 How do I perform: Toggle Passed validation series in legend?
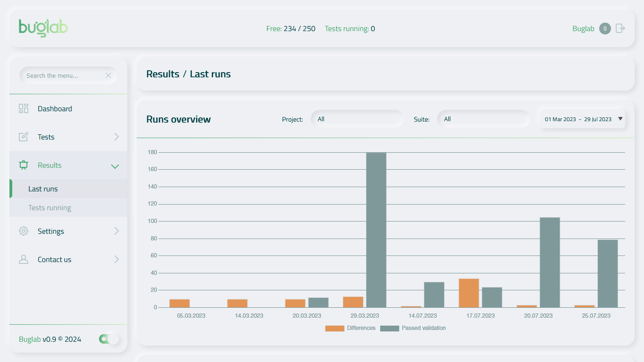tap(413, 328)
